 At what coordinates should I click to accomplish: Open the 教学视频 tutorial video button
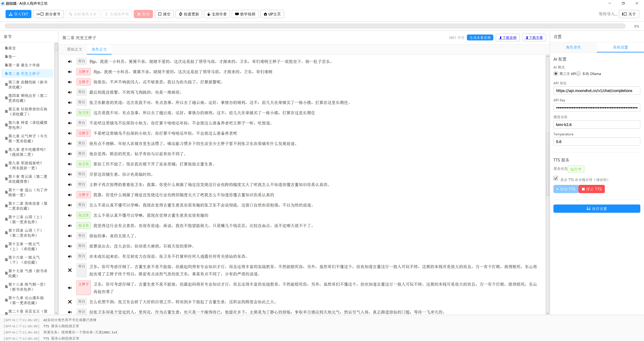(245, 14)
